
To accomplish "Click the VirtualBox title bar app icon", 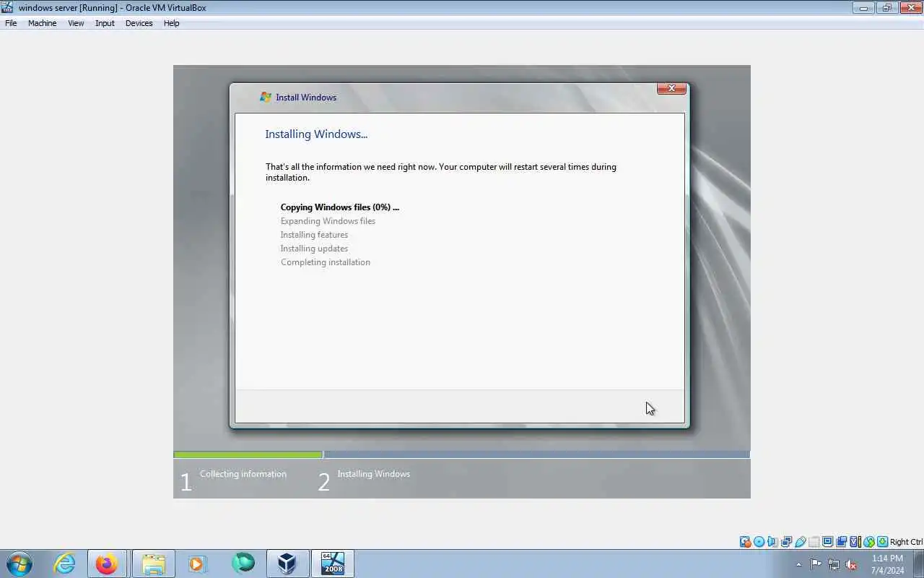I will pyautogui.click(x=7, y=8).
